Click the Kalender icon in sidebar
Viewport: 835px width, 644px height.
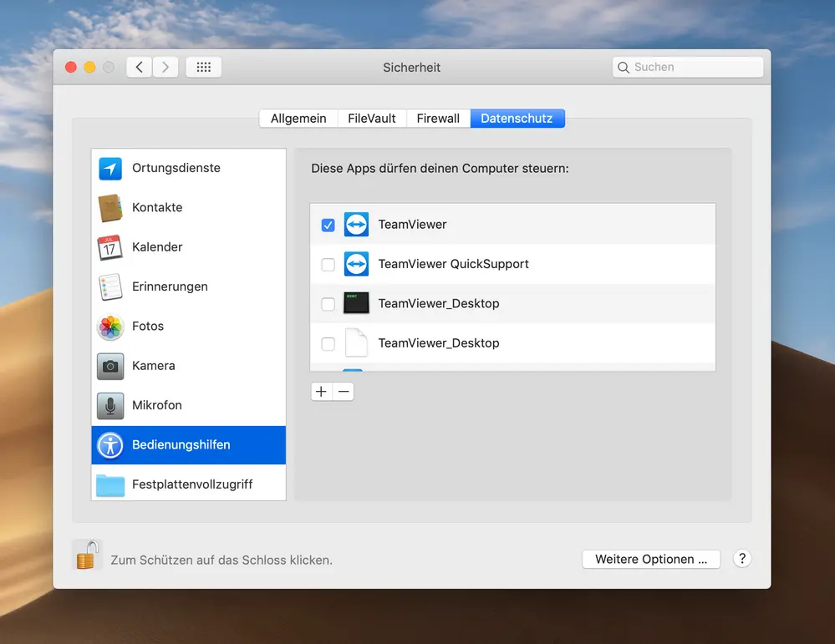[109, 247]
